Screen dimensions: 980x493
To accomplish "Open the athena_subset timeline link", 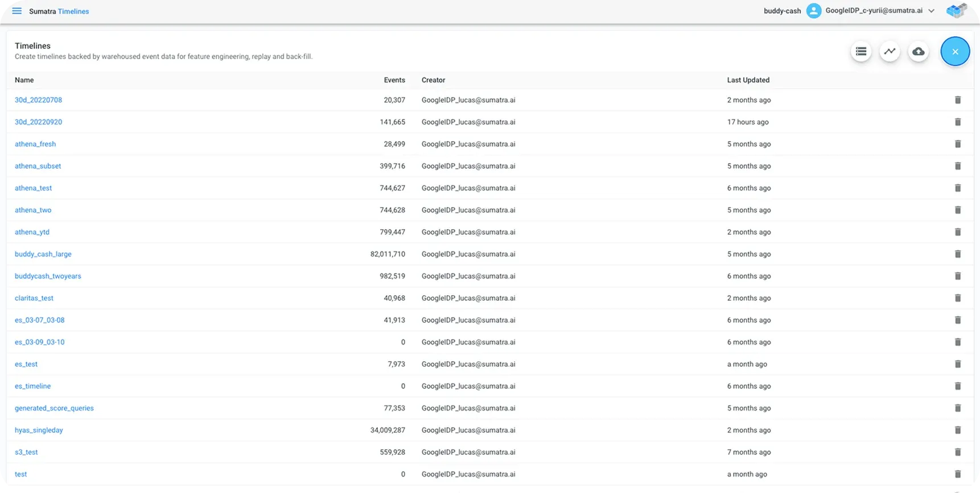I will click(38, 166).
